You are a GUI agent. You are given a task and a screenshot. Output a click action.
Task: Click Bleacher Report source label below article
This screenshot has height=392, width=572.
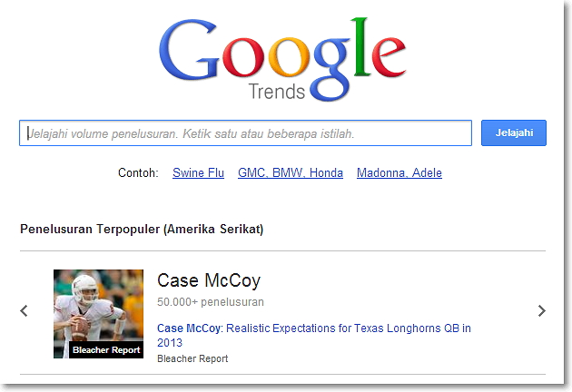[x=192, y=358]
